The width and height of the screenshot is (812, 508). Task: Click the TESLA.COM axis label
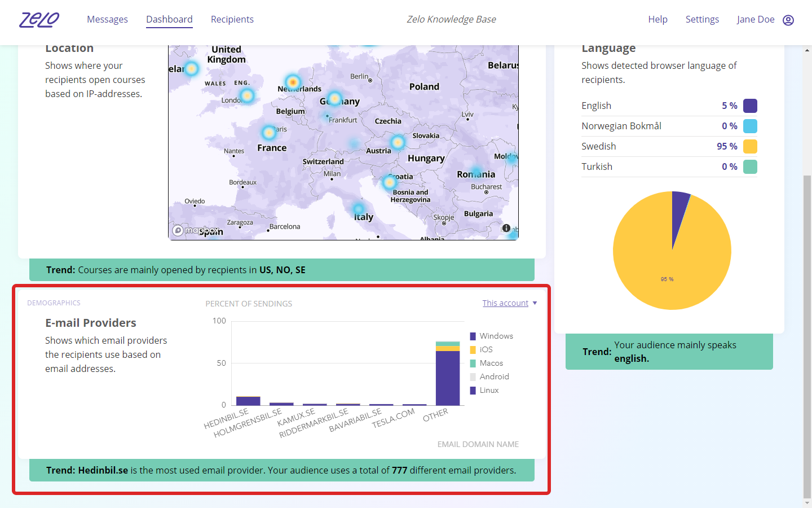(393, 418)
